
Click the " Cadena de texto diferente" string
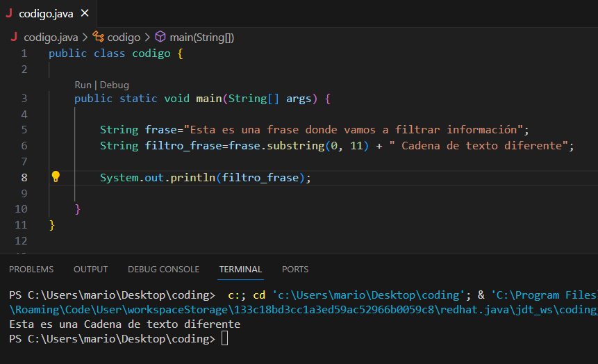[x=479, y=146]
